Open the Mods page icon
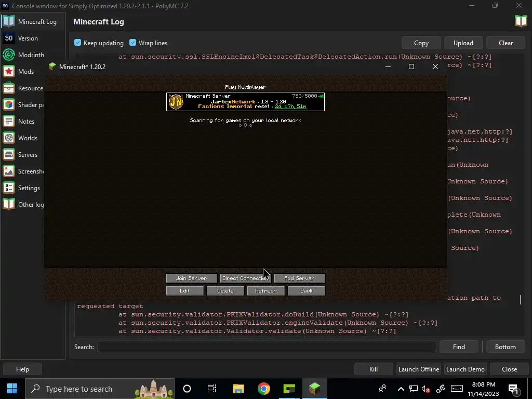Viewport: 532px width, 399px height. [x=9, y=71]
